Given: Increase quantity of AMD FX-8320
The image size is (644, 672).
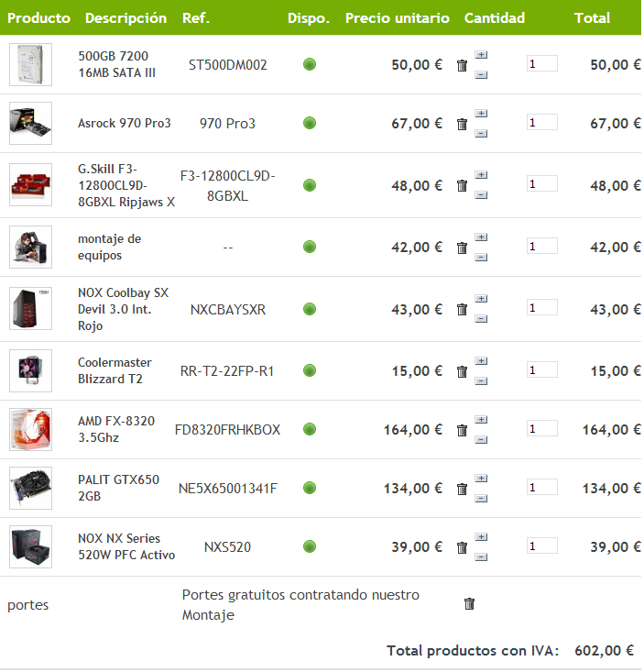Looking at the screenshot, I should tap(482, 418).
